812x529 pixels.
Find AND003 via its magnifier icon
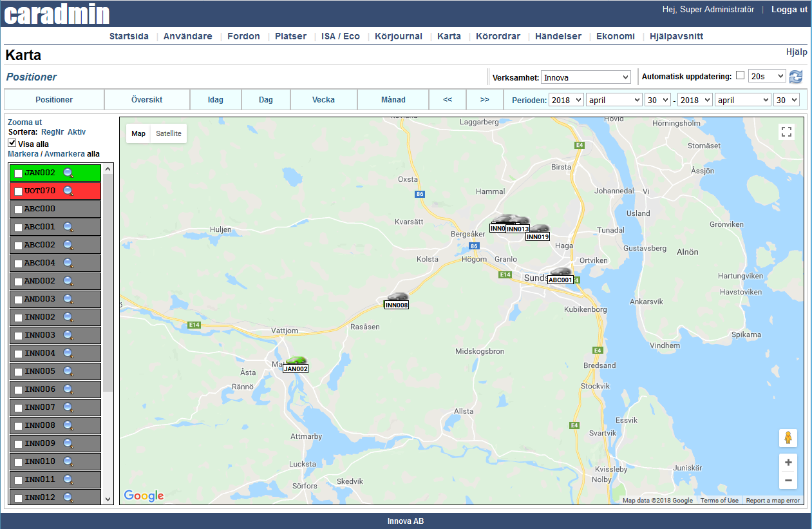68,299
